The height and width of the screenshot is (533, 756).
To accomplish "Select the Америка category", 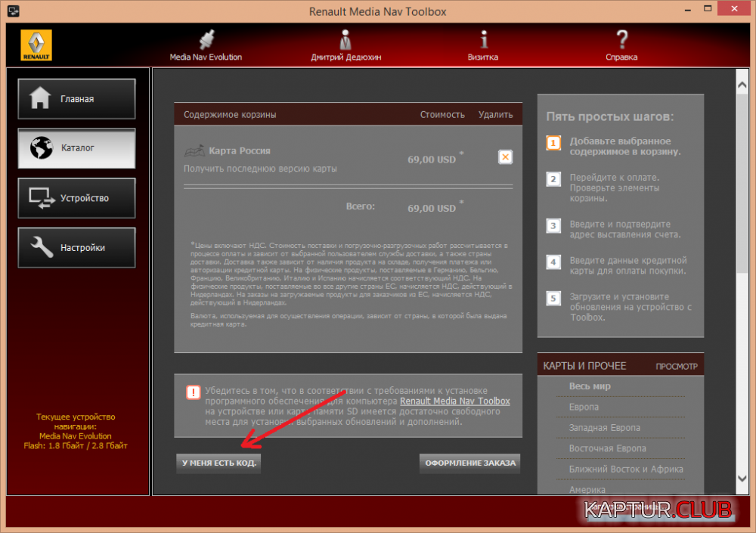I will point(587,490).
